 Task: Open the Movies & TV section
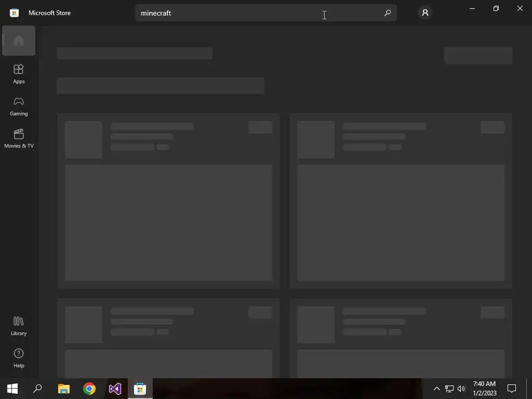(x=19, y=138)
